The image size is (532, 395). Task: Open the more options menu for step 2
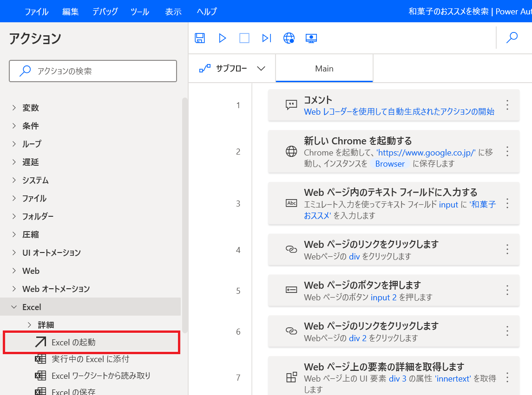point(507,151)
